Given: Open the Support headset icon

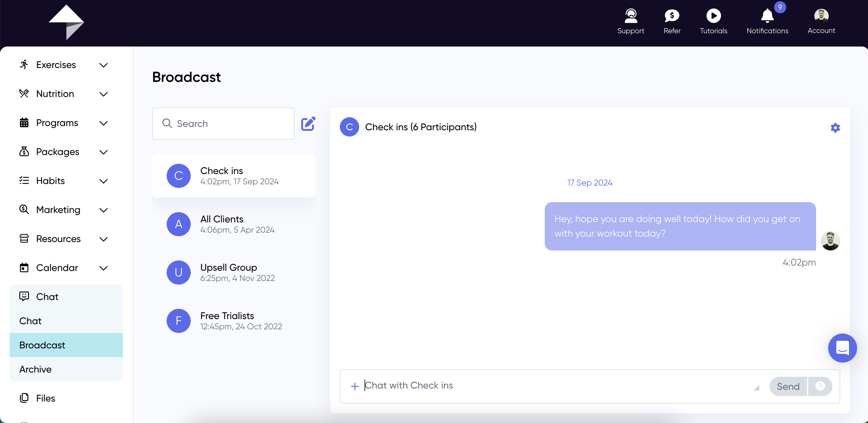Looking at the screenshot, I should (630, 15).
